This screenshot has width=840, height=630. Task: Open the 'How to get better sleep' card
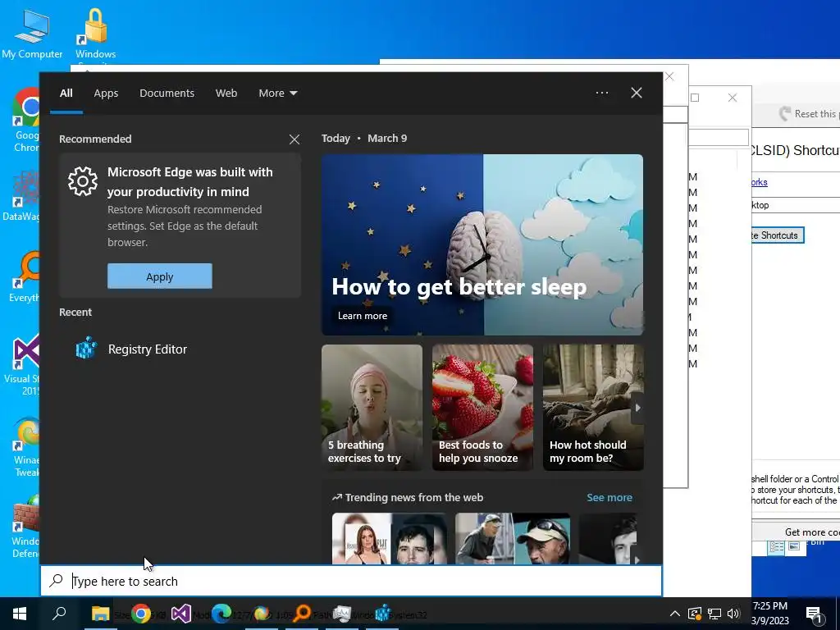[482, 244]
